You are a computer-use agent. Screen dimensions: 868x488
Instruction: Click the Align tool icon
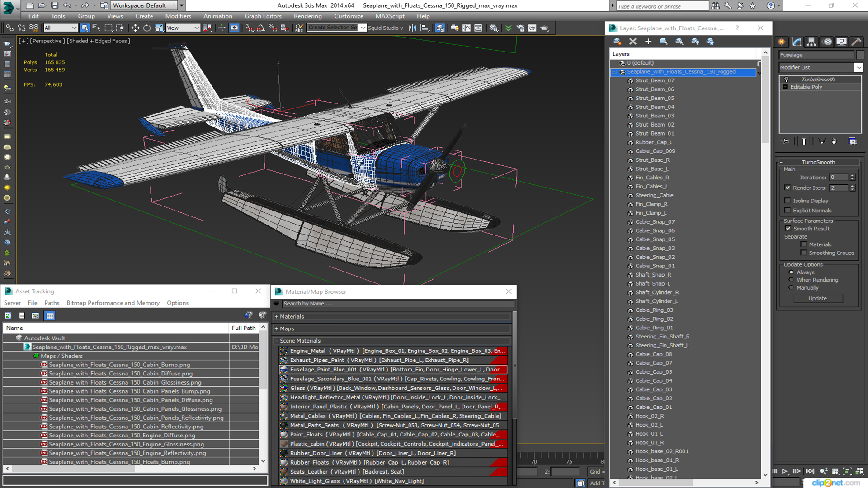tap(425, 28)
